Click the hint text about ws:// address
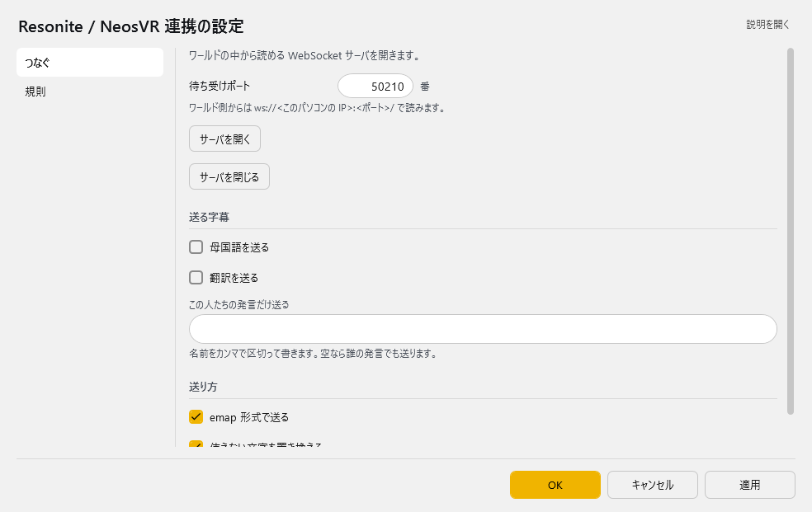This screenshot has height=512, width=812. [317, 108]
